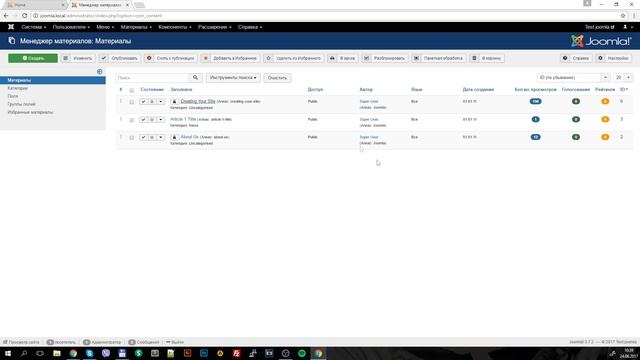Select Категории in the sidebar
This screenshot has width=640, height=360.
[18, 88]
